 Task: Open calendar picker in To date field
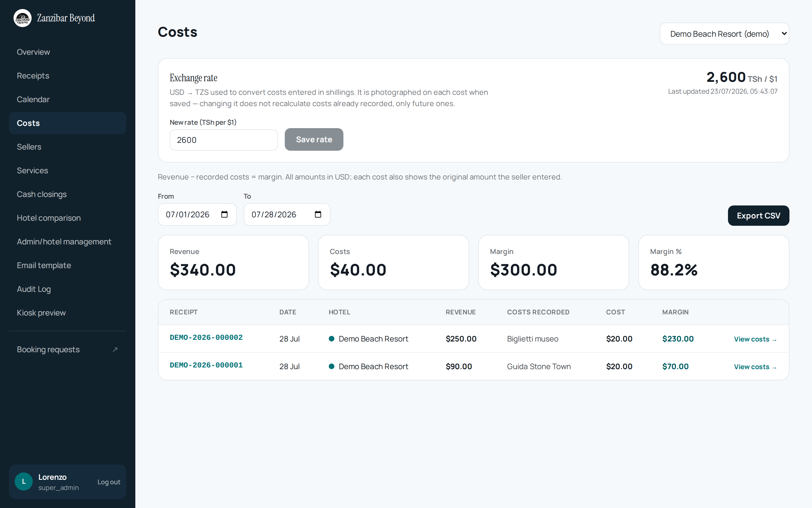point(318,214)
